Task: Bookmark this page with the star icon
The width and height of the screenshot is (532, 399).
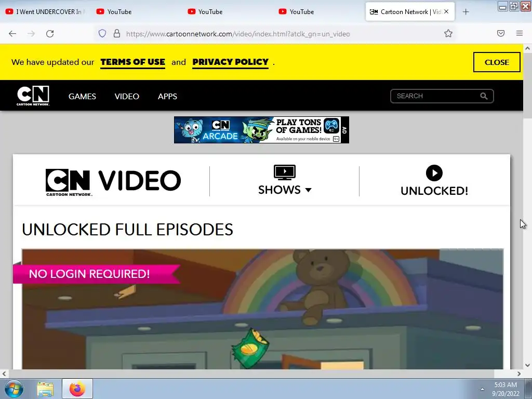Action: [x=448, y=33]
